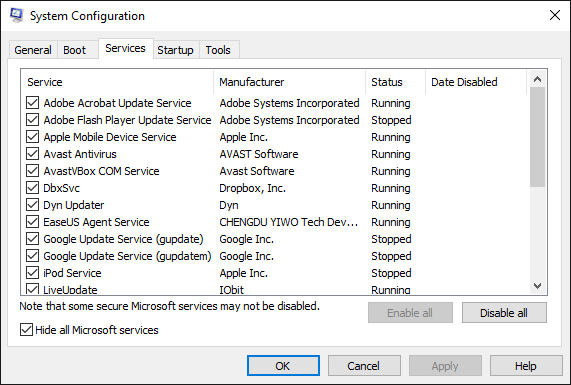571x385 pixels.
Task: Click Google Inc. cell in gupdate row
Action: point(246,239)
